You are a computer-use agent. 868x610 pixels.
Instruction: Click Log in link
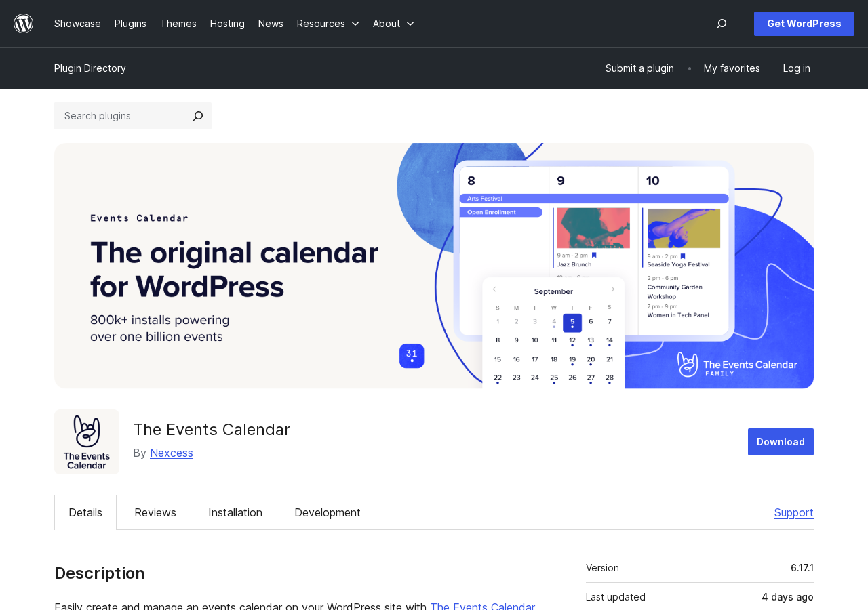click(x=797, y=68)
